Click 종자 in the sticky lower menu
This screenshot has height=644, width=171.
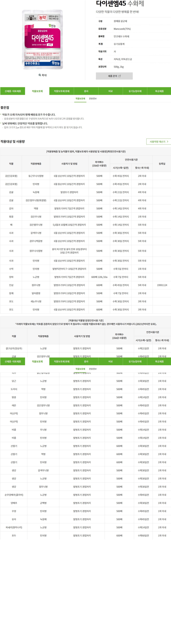point(86,361)
